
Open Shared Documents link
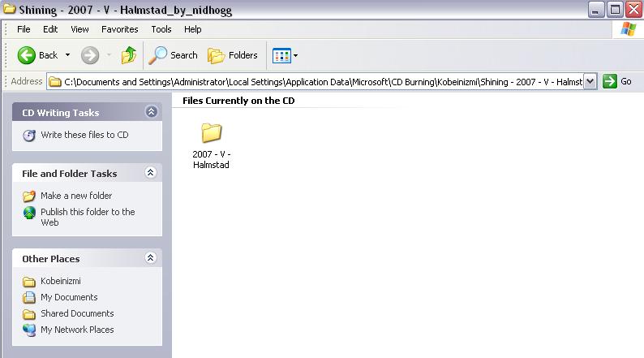coord(77,313)
